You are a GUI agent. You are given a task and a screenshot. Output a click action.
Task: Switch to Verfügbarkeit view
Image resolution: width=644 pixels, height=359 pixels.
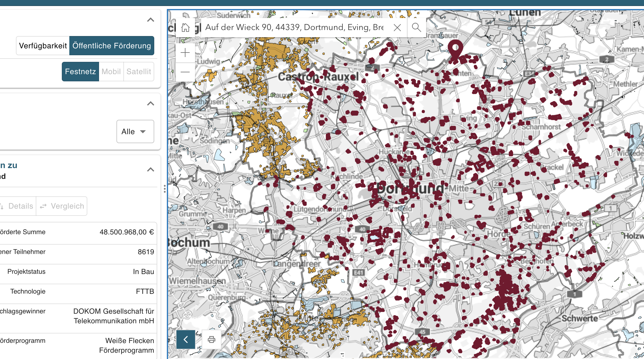point(43,46)
